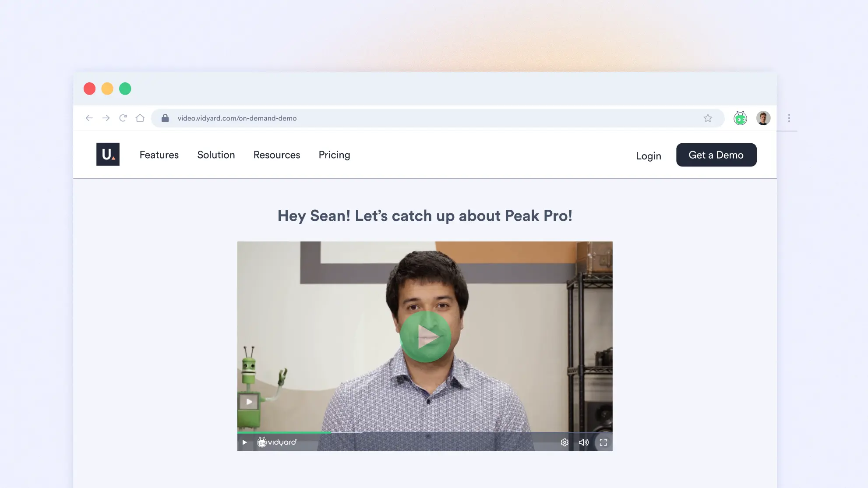This screenshot has width=868, height=488.
Task: Go to the Pricing page
Action: coord(334,155)
